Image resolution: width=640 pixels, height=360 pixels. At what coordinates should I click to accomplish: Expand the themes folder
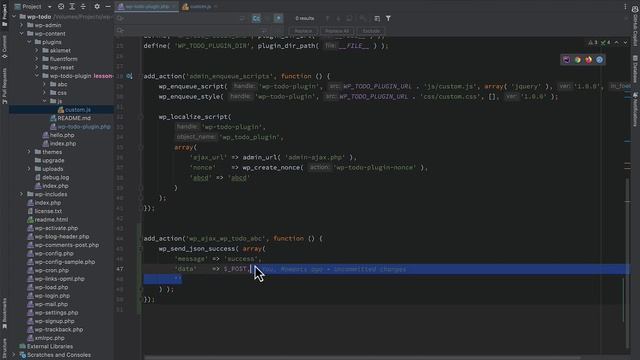29,152
